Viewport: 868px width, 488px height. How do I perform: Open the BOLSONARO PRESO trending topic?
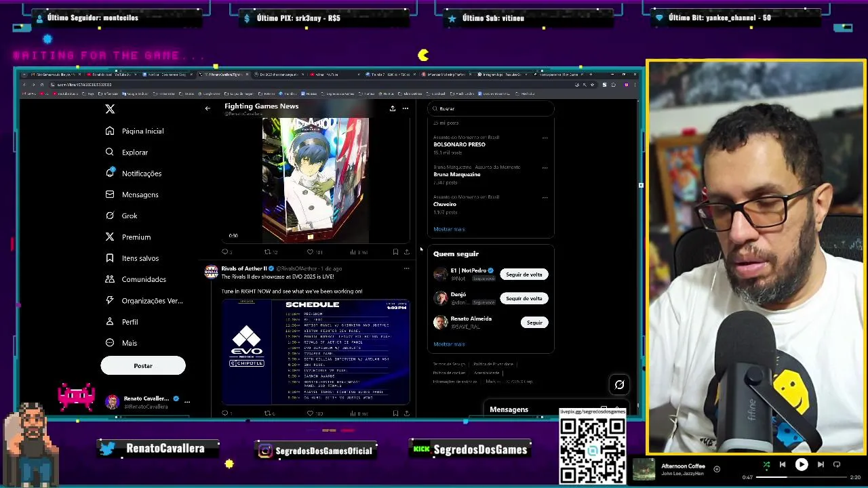coord(459,144)
